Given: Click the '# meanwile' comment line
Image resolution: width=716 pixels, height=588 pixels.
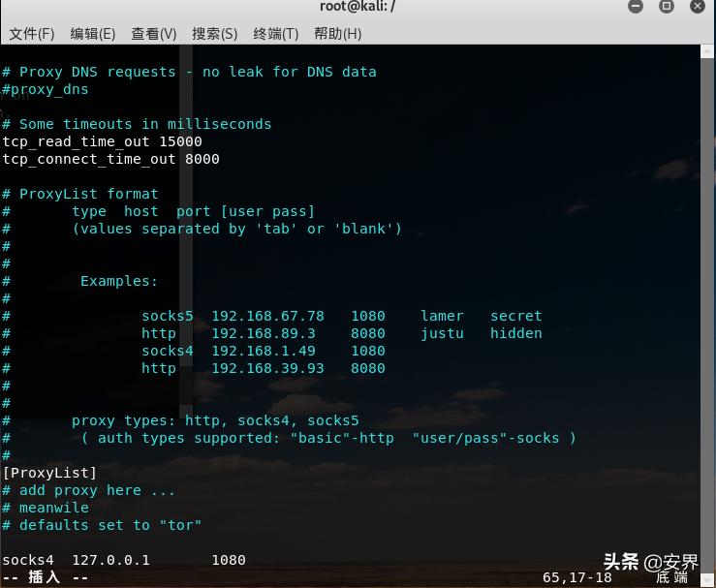Looking at the screenshot, I should [46, 508].
